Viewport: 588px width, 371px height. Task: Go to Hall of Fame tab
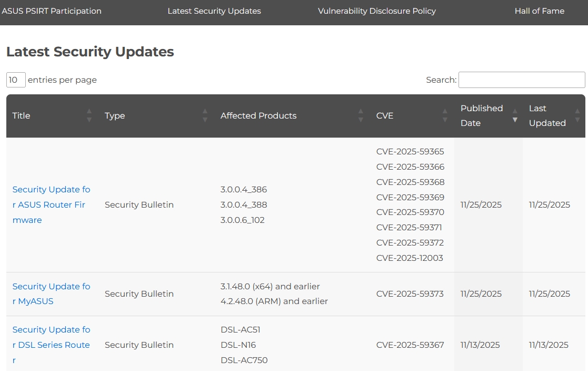pos(540,11)
